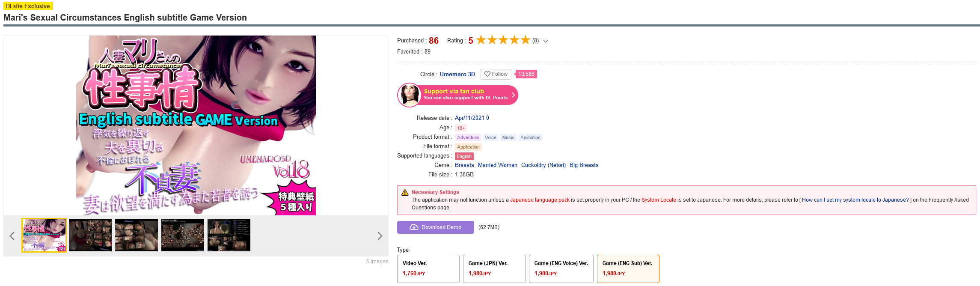980x286 pixels.
Task: Click the DLsite Exclusive badge
Action: pos(28,6)
